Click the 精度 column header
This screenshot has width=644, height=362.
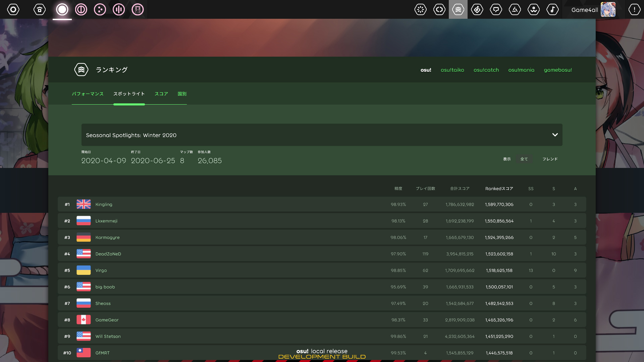pyautogui.click(x=398, y=189)
